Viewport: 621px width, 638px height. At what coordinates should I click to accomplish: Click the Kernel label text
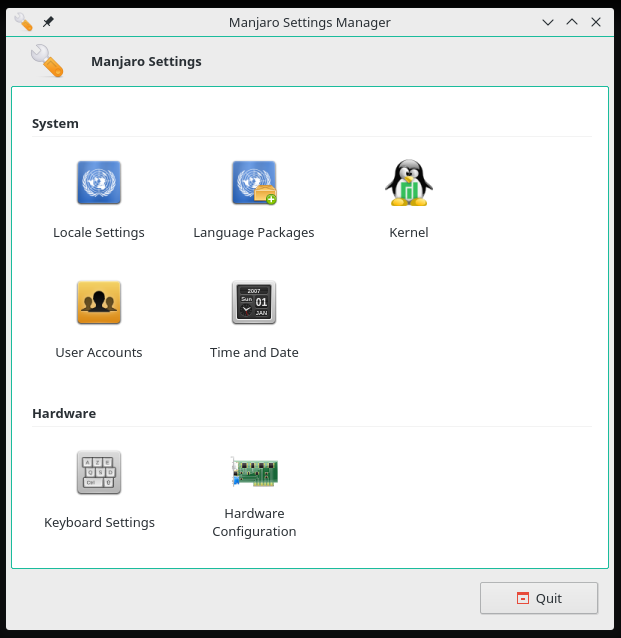409,232
